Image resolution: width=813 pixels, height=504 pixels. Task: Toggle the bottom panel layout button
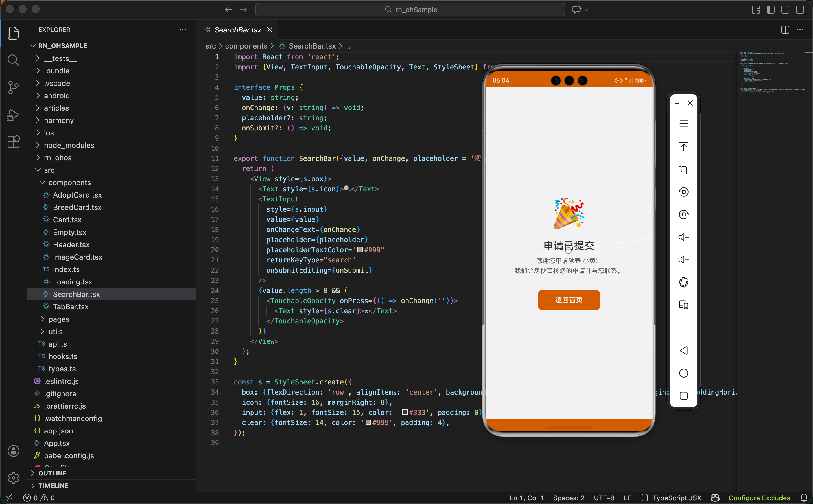click(x=785, y=10)
